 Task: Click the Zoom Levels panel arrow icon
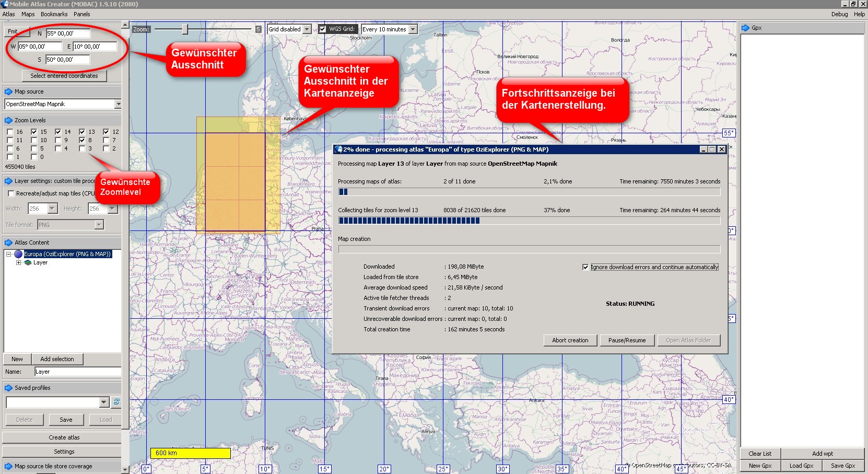(8, 120)
